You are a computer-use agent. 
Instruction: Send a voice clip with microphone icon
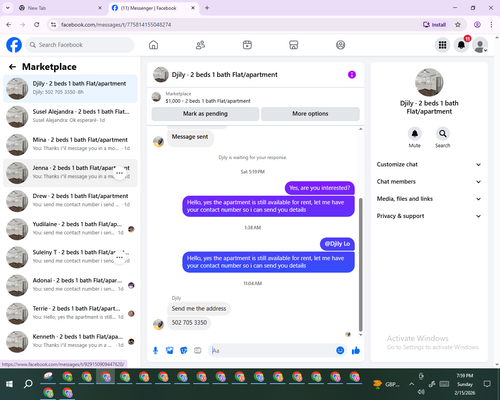tap(155, 350)
